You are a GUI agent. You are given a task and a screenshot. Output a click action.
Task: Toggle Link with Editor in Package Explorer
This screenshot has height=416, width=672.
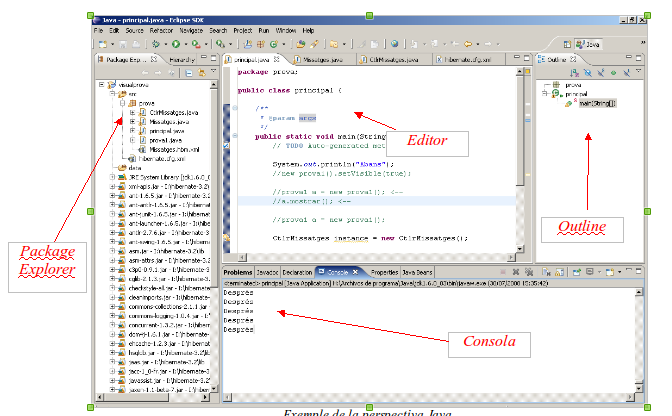pos(201,73)
